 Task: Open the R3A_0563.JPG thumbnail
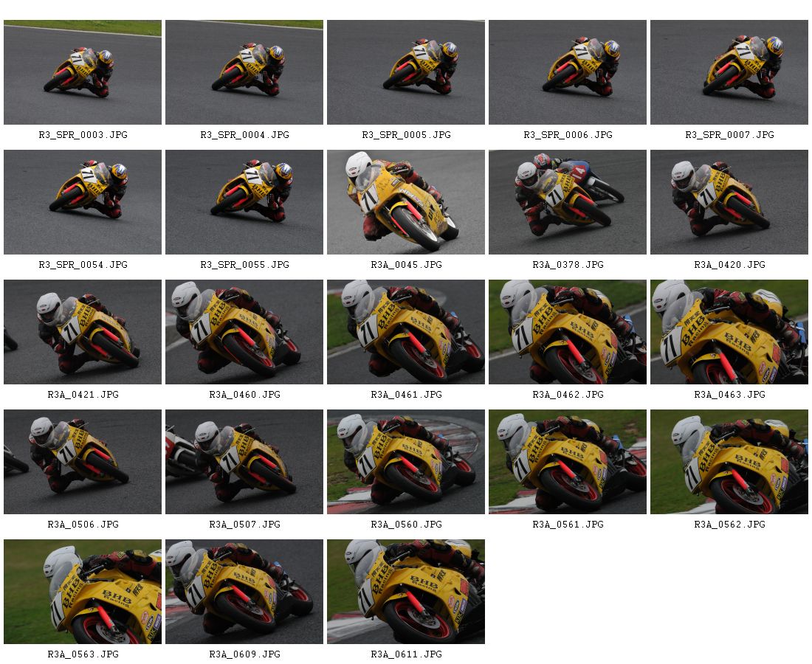83,592
